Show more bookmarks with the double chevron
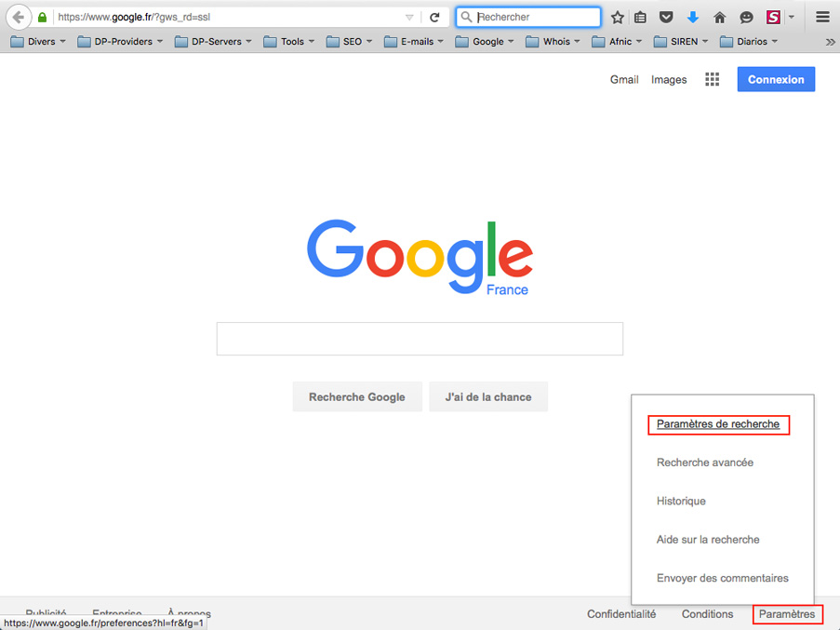This screenshot has width=840, height=630. tap(830, 42)
